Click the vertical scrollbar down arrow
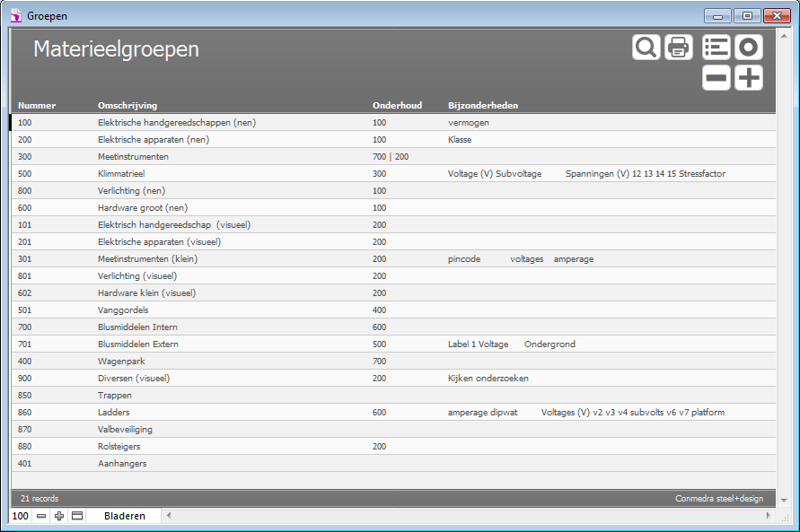The width and height of the screenshot is (800, 532). coord(784,501)
